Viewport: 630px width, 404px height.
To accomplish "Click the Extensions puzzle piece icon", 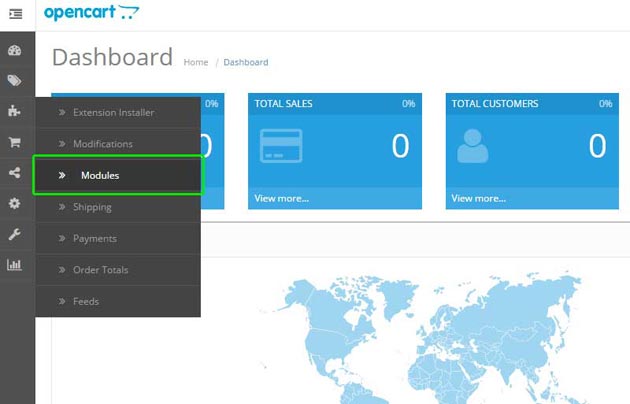I will point(15,112).
